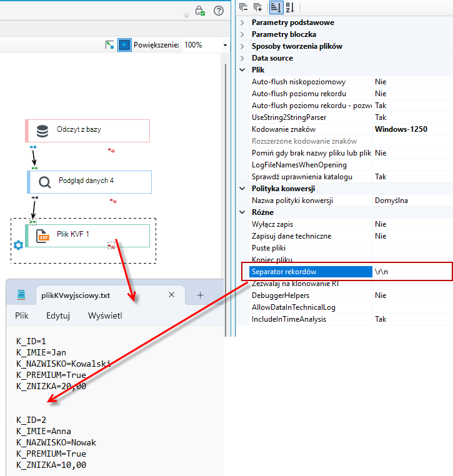The width and height of the screenshot is (453, 476).
Task: Open the Powiększenie 100% dropdown
Action: [x=225, y=45]
